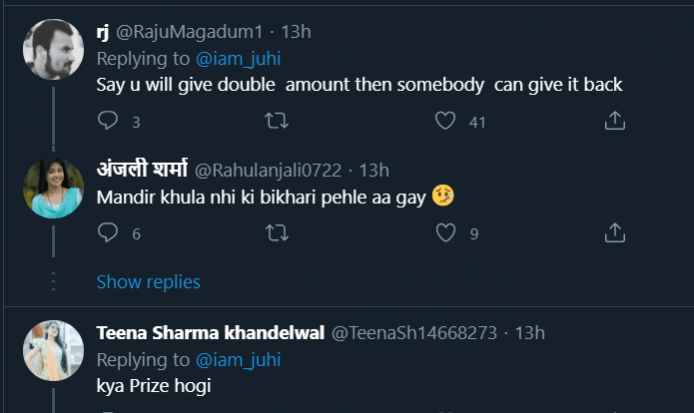Reply to rj's tweet via comment icon
694x413 pixels.
[x=108, y=121]
